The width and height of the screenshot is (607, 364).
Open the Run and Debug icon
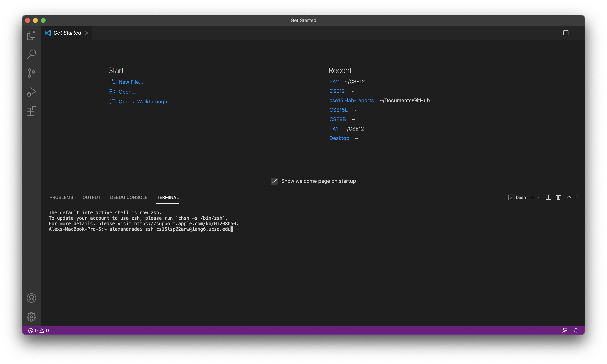pyautogui.click(x=31, y=92)
